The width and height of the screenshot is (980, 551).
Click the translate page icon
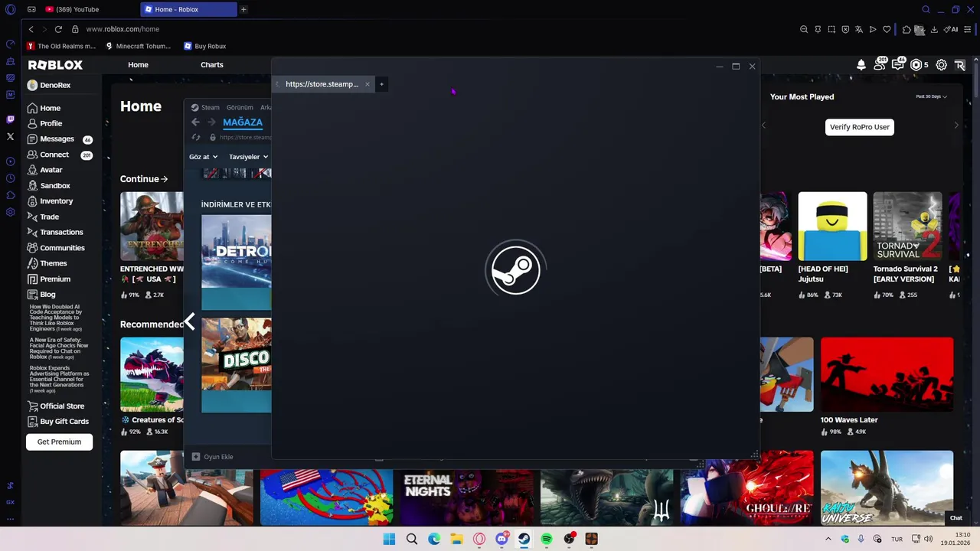click(859, 29)
